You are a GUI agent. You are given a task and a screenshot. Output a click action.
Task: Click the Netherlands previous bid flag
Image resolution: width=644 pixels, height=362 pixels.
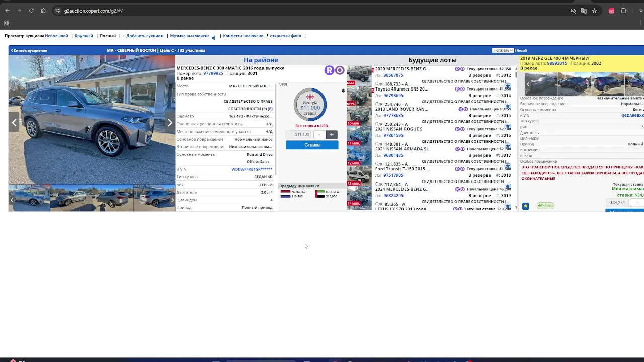pyautogui.click(x=285, y=194)
